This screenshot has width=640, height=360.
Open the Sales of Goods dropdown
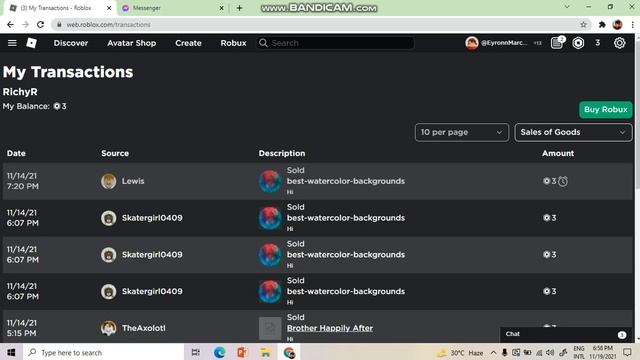pyautogui.click(x=573, y=132)
